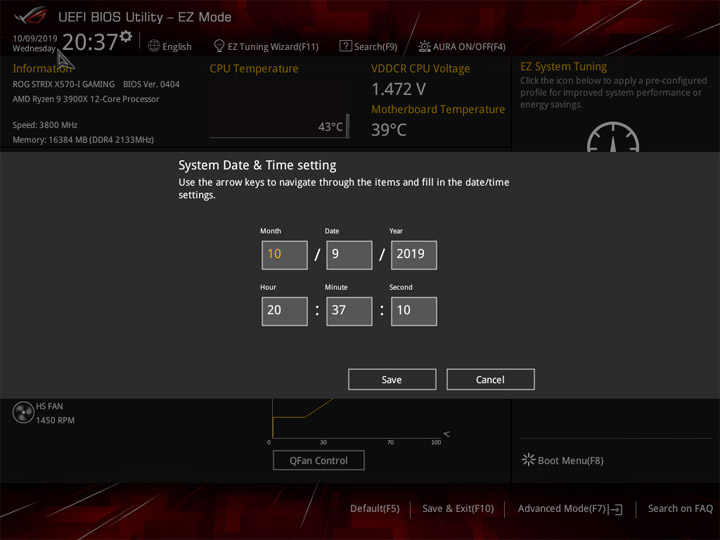Click the Motherboard Temperature 39°C value
This screenshot has height=540, width=720.
(x=389, y=130)
